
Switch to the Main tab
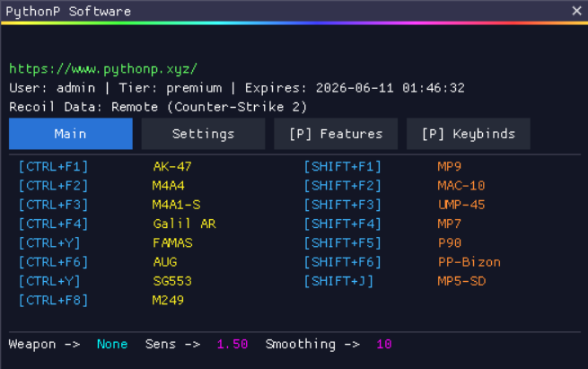(71, 134)
